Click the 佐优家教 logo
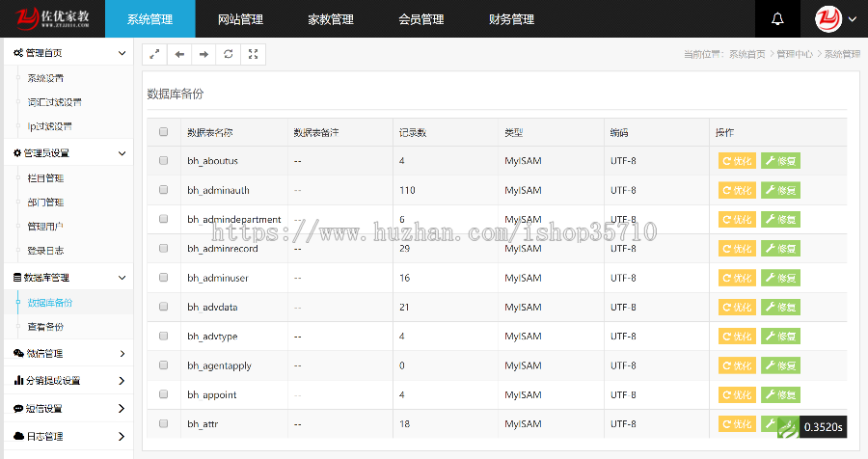This screenshot has height=459, width=868. [x=52, y=18]
